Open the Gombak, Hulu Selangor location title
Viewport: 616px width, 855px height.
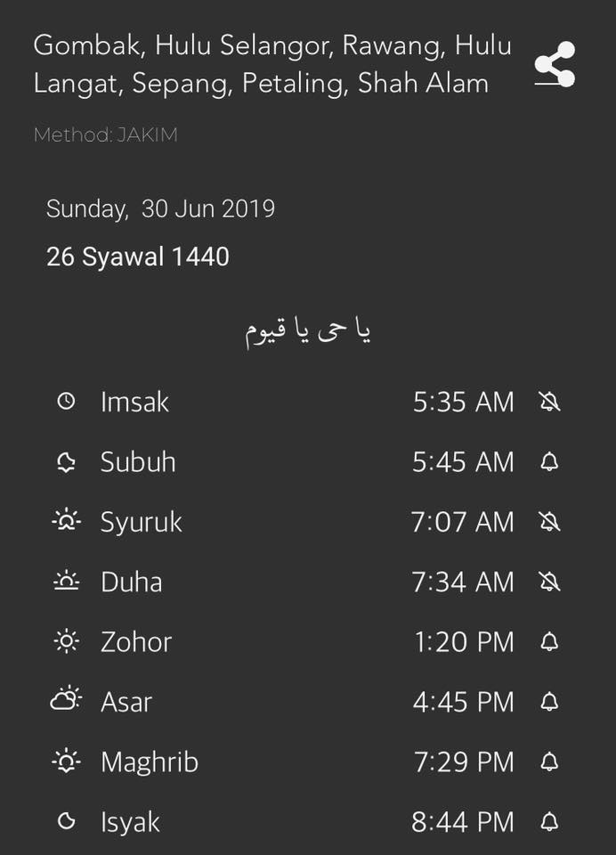(272, 64)
